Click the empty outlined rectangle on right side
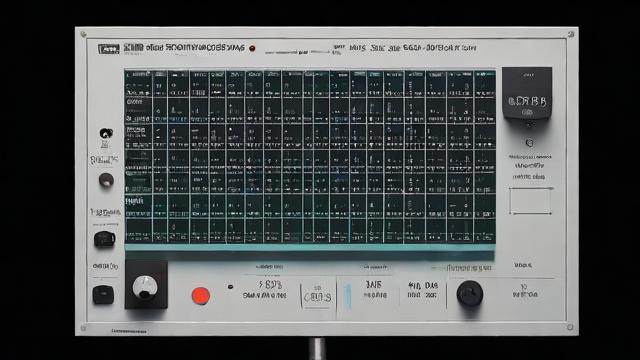Viewport: 640px width, 360px height. [x=531, y=201]
